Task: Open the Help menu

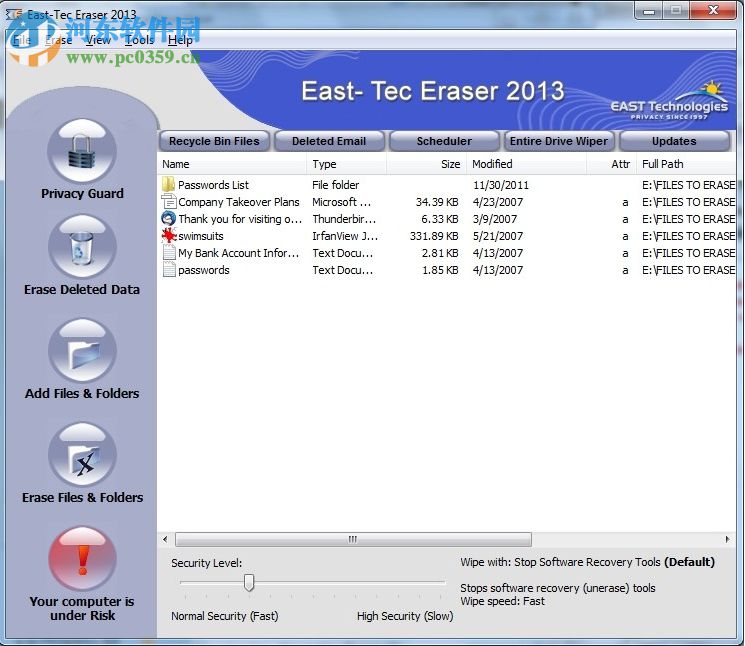Action: pos(180,40)
